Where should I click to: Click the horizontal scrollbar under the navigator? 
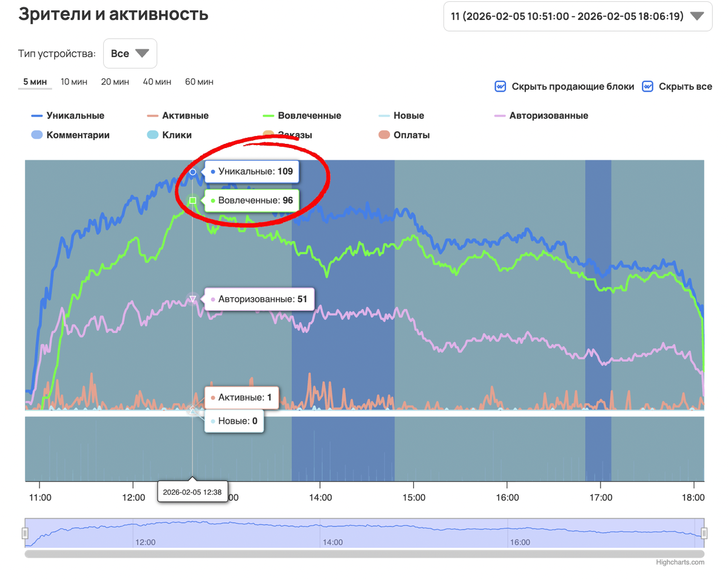(364, 554)
